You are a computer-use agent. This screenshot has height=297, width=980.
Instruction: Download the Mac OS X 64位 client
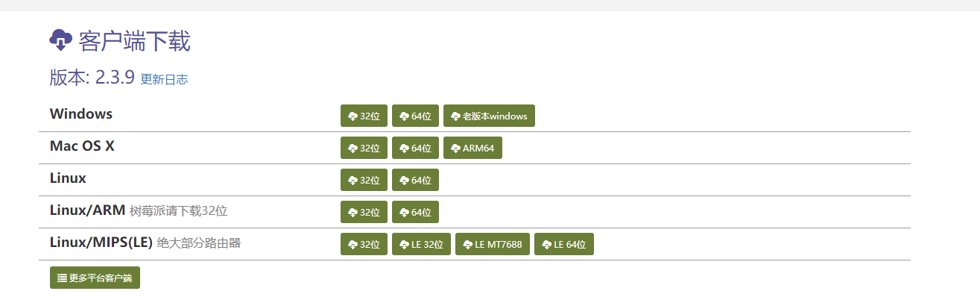(415, 148)
